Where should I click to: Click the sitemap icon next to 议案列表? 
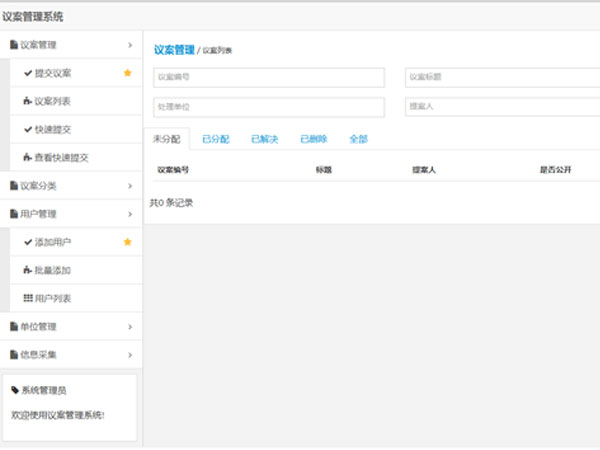click(27, 101)
